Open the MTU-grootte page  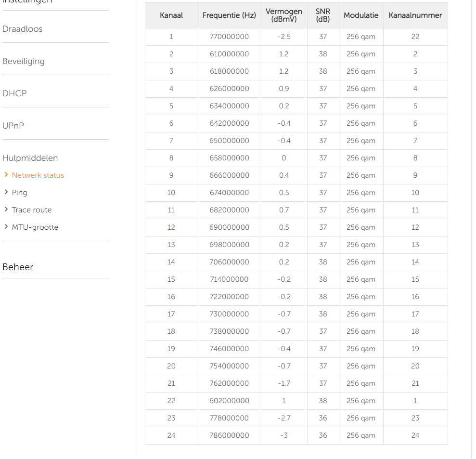point(35,227)
